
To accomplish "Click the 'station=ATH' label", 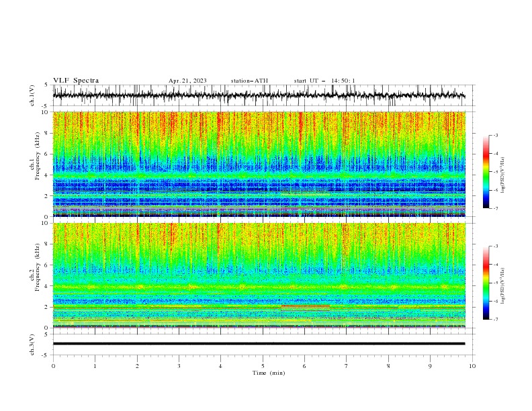I will (249, 81).
